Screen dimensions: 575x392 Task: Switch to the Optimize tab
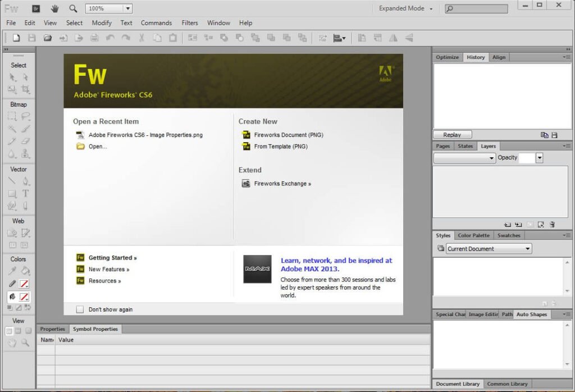[448, 57]
